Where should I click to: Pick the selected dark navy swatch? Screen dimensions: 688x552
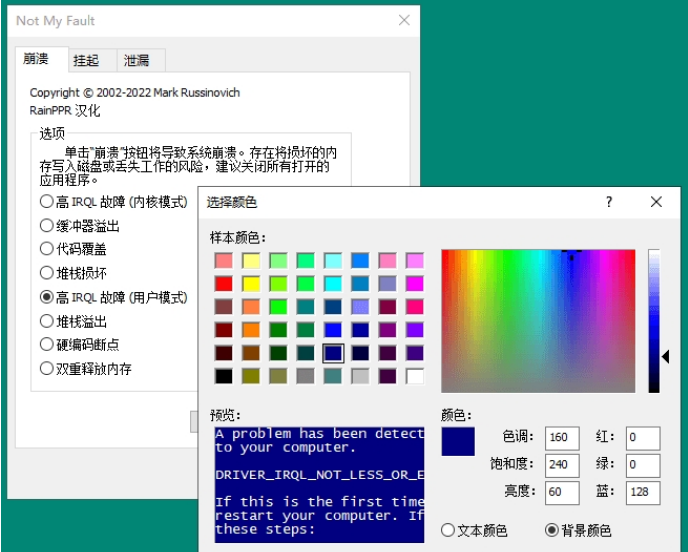[x=333, y=353]
